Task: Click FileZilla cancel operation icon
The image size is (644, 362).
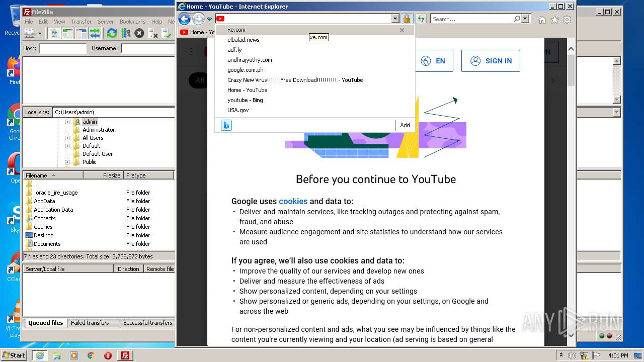Action: tap(139, 33)
